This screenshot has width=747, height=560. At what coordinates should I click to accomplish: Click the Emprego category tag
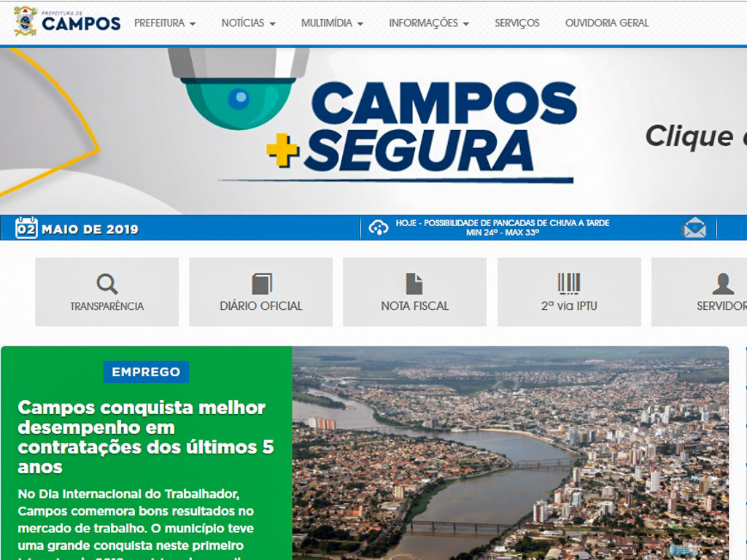point(146,372)
